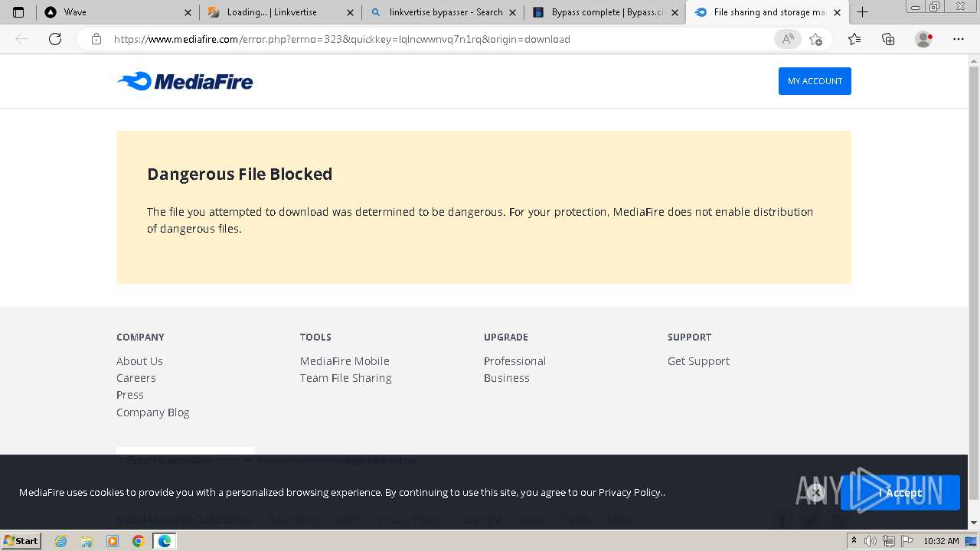Screen dimensions: 980x551
Task: Close the Bypass complete tab
Action: pos(675,12)
